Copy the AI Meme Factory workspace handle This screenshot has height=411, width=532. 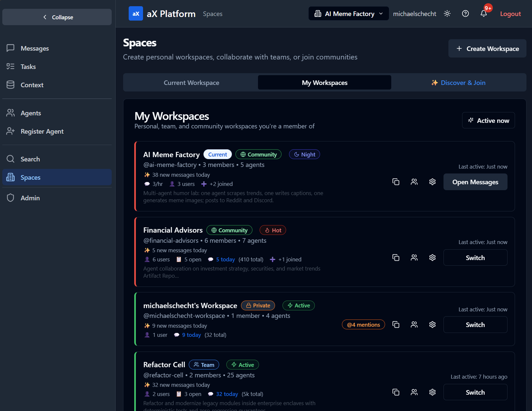pos(396,182)
